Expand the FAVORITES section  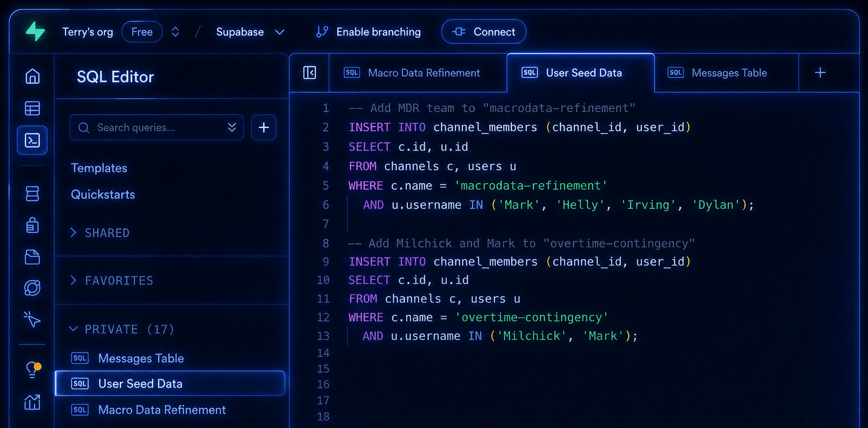pyautogui.click(x=111, y=280)
